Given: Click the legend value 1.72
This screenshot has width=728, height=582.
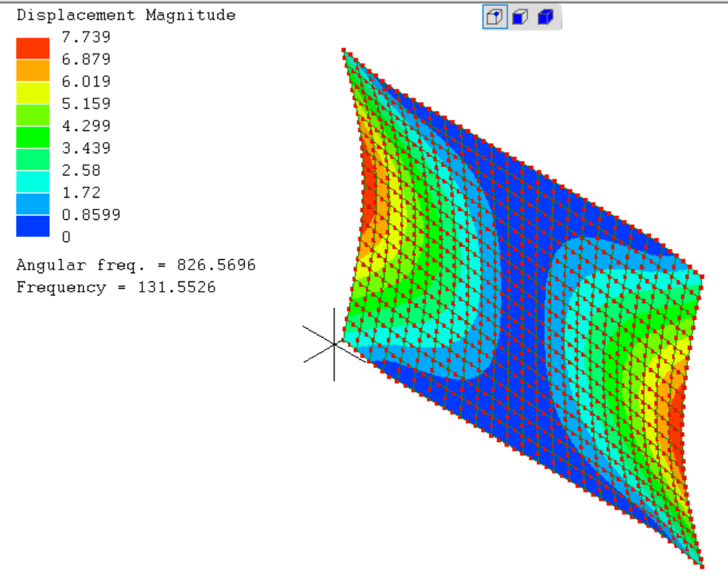Looking at the screenshot, I should click(x=81, y=193).
